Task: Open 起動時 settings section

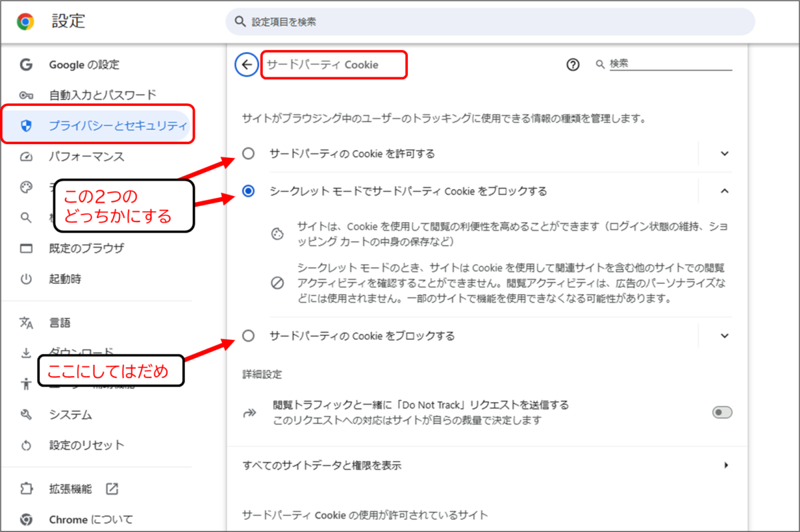Action: click(65, 279)
